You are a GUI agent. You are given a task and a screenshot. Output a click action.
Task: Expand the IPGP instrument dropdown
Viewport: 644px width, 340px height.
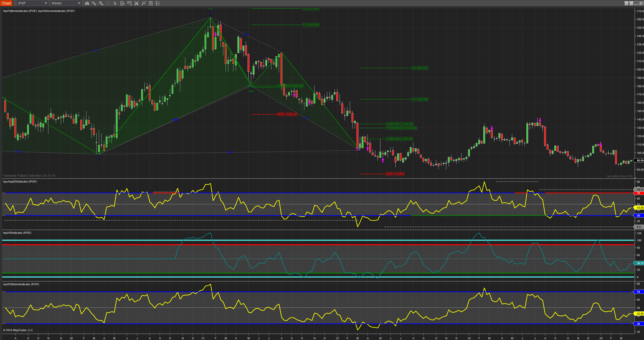point(46,3)
